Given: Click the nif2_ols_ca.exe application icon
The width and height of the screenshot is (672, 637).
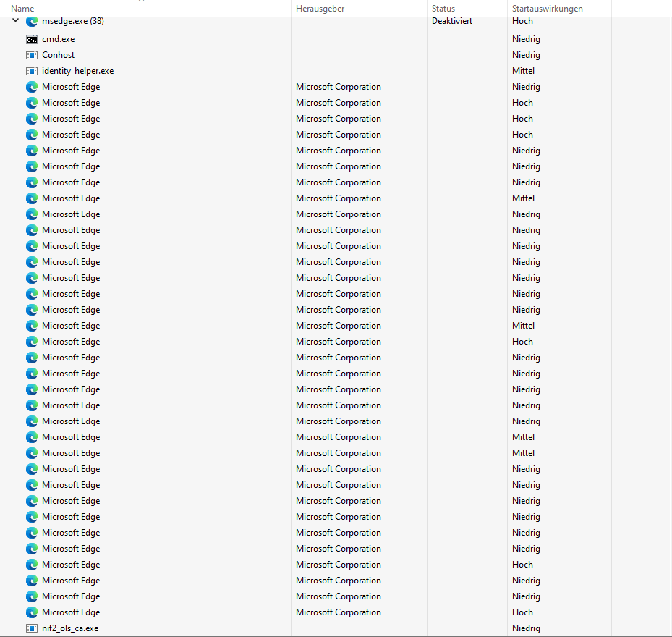Looking at the screenshot, I should 32,628.
